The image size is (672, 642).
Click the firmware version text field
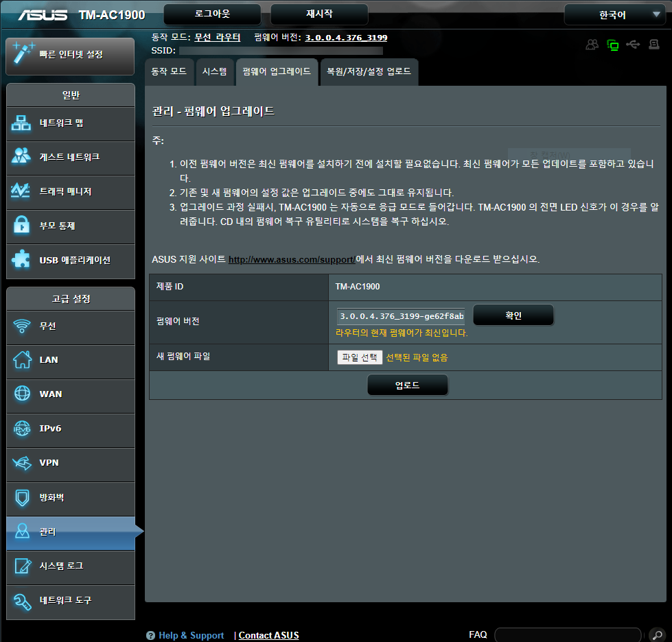[401, 316]
